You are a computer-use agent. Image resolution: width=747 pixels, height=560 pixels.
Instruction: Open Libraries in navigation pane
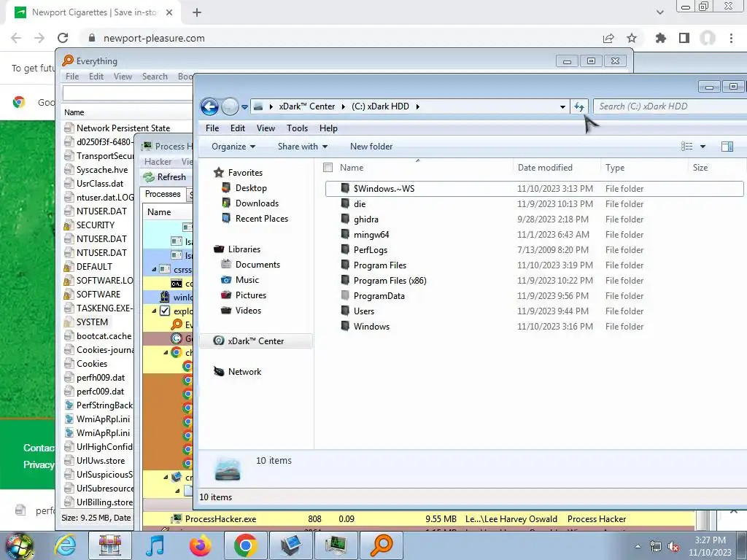pyautogui.click(x=244, y=249)
